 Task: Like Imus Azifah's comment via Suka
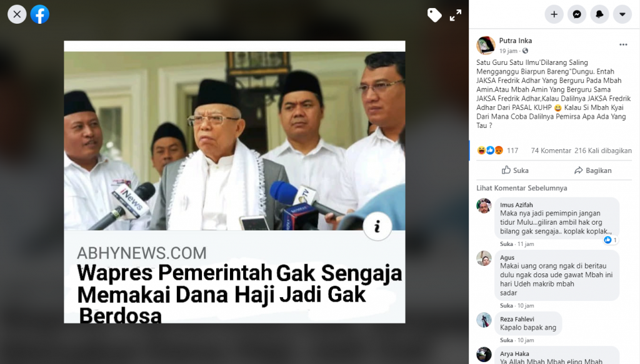(x=506, y=243)
